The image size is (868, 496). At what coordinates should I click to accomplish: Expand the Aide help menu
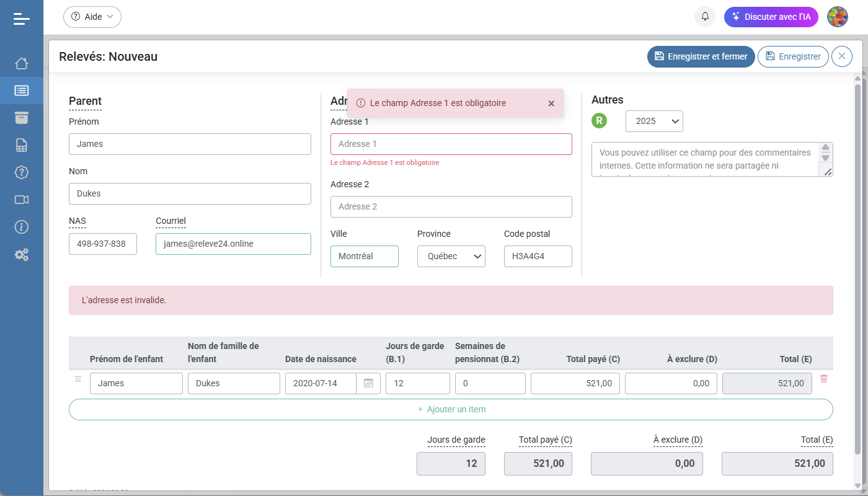[92, 17]
